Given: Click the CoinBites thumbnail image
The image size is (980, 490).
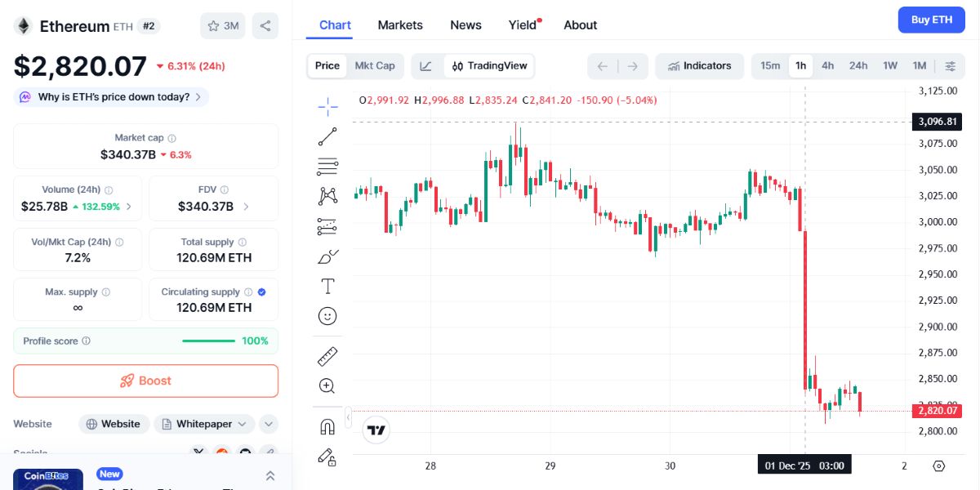Looking at the screenshot, I should point(48,479).
